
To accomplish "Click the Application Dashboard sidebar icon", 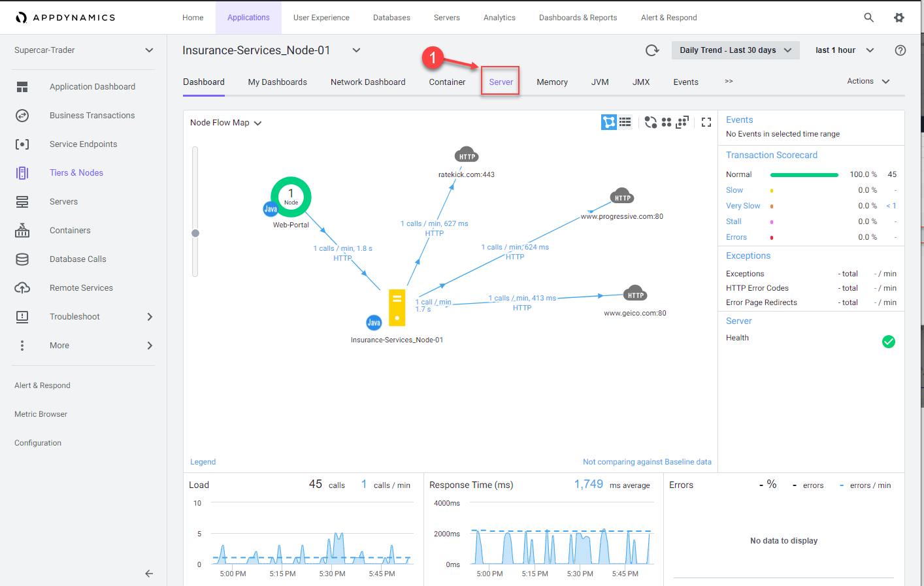I will tap(22, 87).
